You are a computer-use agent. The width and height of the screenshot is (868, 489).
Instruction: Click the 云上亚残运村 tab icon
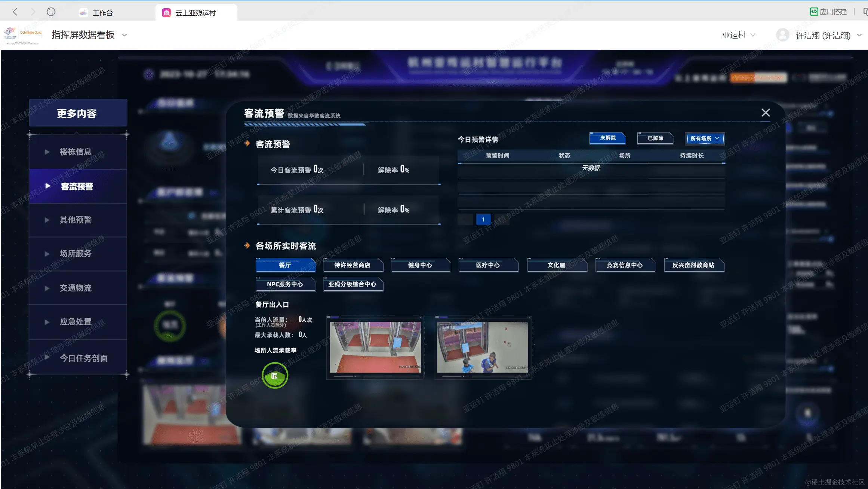[166, 13]
